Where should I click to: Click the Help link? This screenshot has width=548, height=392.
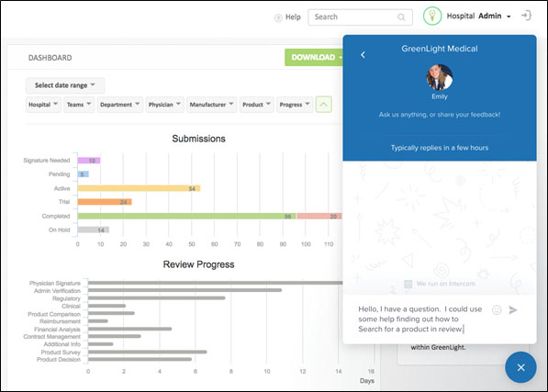[x=293, y=17]
